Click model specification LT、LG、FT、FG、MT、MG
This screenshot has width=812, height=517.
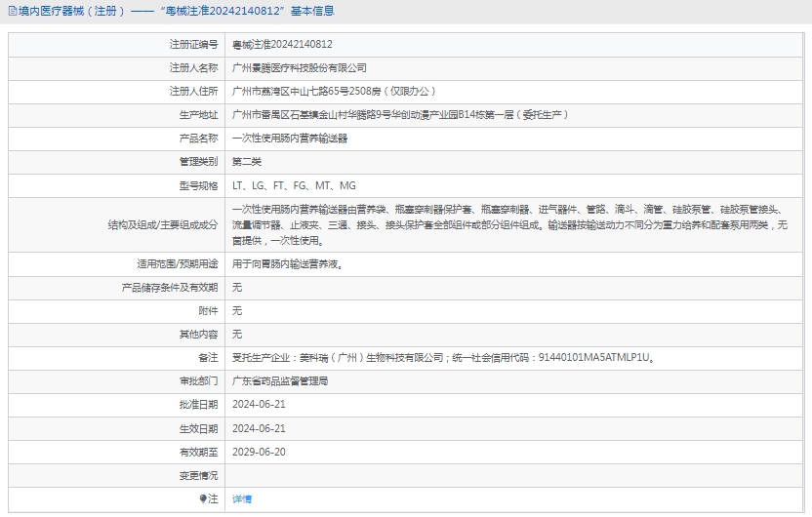[294, 185]
